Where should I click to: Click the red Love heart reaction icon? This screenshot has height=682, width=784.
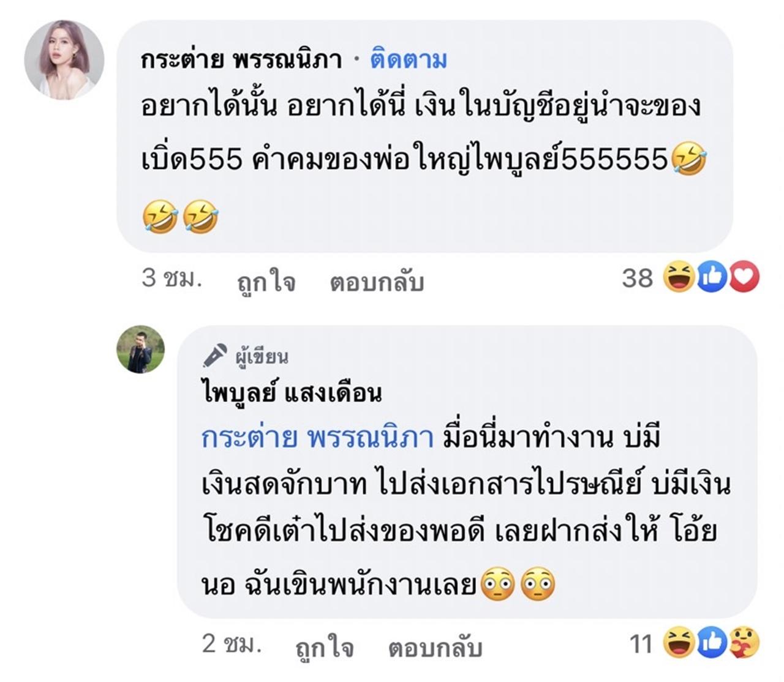[x=744, y=279]
